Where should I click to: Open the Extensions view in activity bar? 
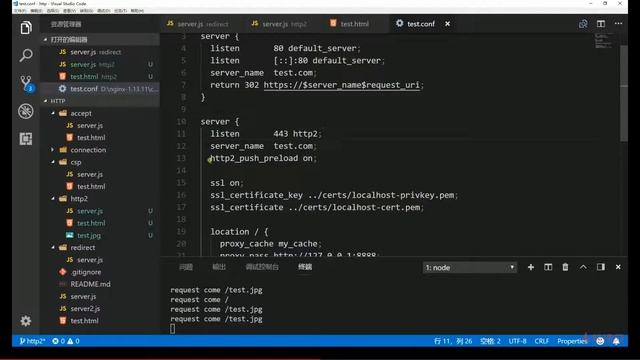pyautogui.click(x=26, y=139)
